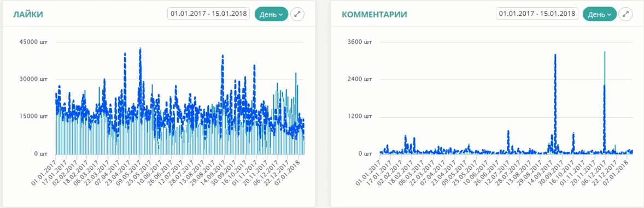Click the date range field of Комментарии
The image size is (644, 208).
(537, 14)
